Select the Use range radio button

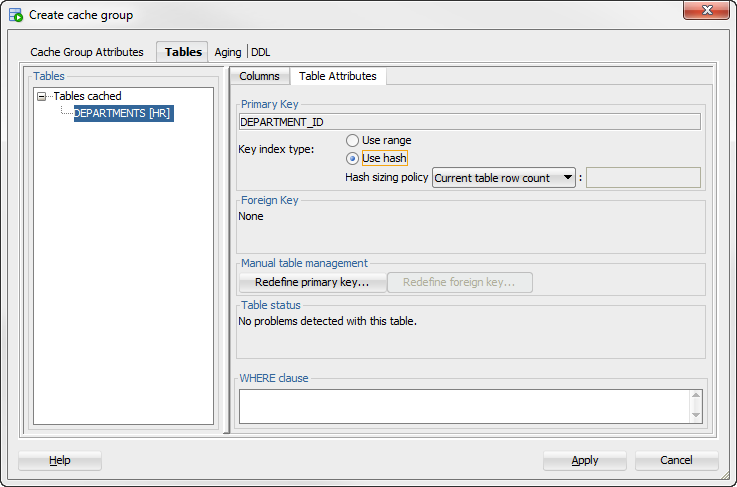tap(353, 140)
